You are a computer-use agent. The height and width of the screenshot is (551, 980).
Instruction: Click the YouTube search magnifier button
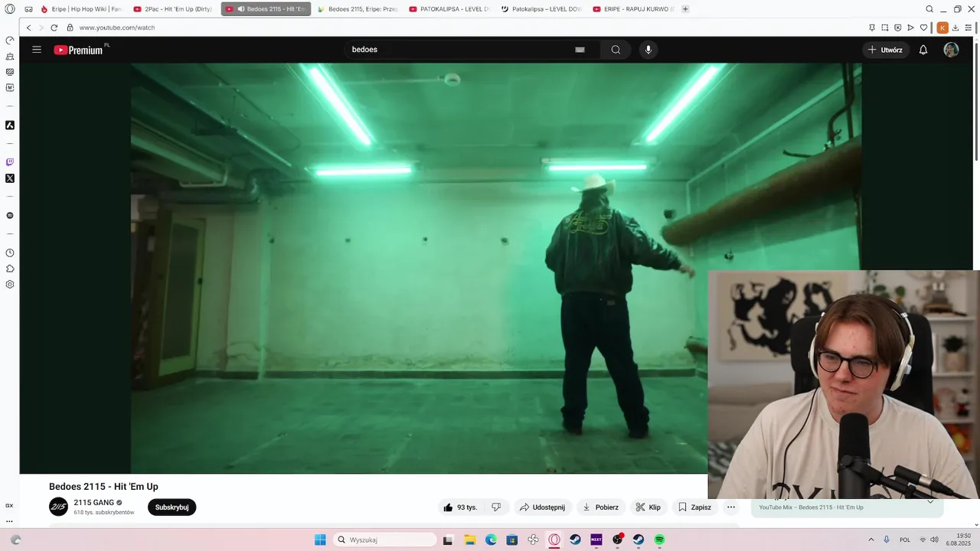point(616,50)
